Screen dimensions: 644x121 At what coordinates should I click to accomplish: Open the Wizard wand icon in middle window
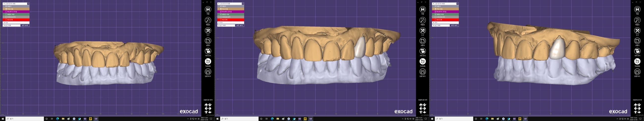[423, 20]
